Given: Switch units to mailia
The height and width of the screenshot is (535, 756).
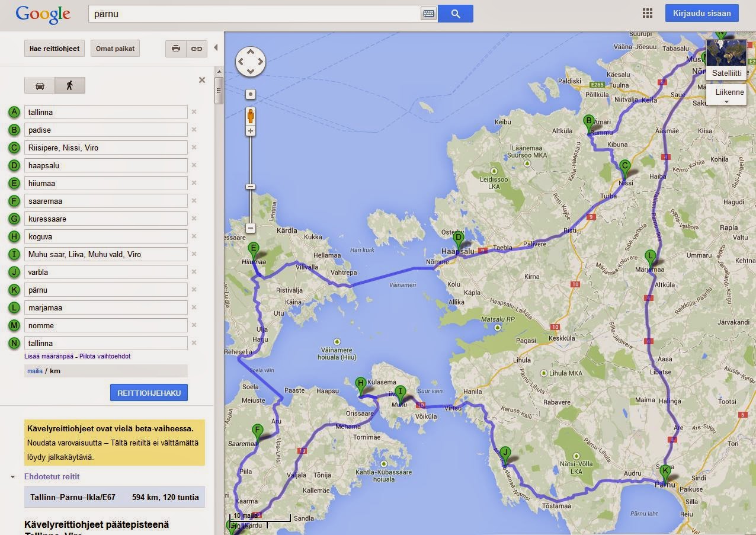Looking at the screenshot, I should pos(35,371).
